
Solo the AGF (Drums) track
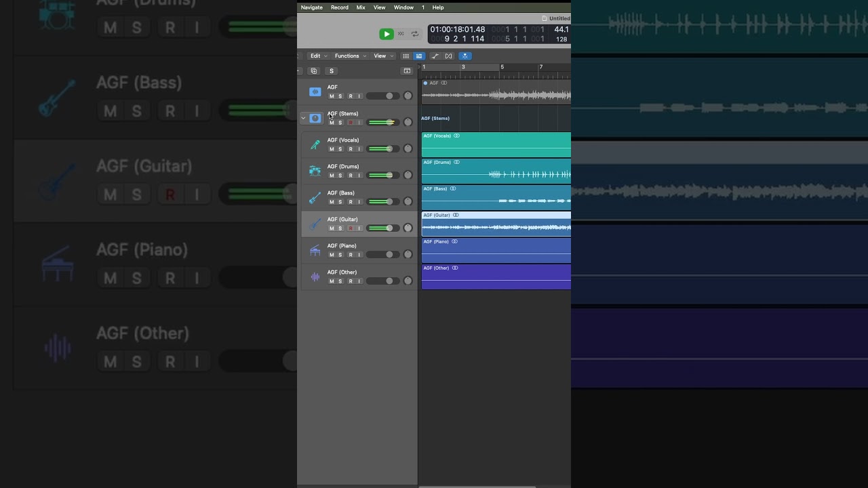(340, 175)
